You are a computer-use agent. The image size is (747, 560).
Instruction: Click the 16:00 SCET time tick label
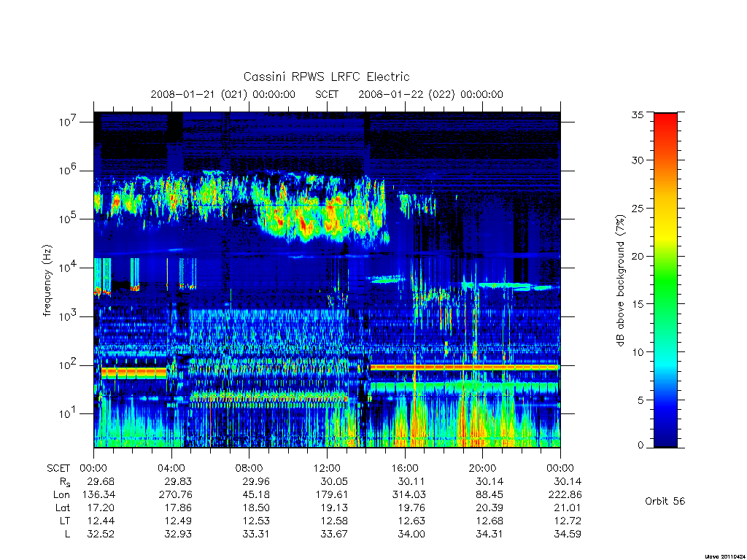pos(405,468)
